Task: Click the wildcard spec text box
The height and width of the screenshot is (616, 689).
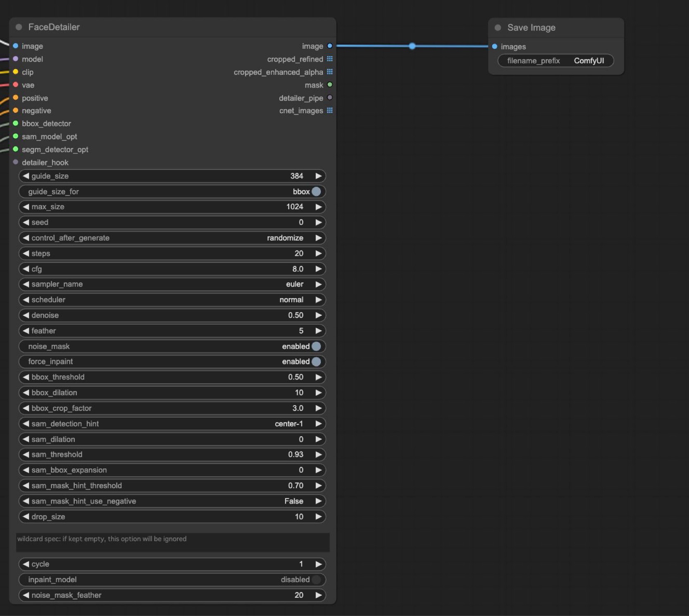Action: click(172, 542)
